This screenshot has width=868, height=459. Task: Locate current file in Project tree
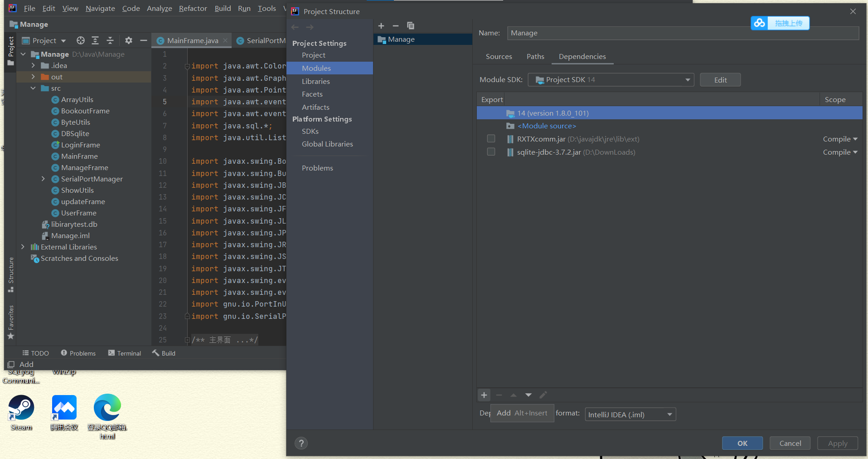[x=81, y=40]
